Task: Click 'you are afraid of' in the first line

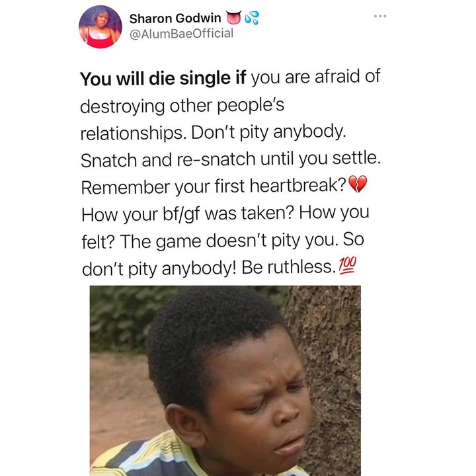Action: point(316,77)
